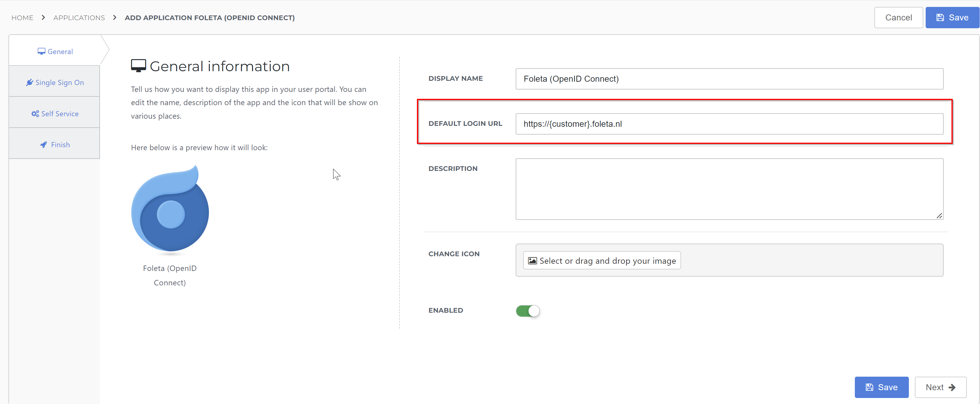
Task: Click the Description text area
Action: point(729,189)
